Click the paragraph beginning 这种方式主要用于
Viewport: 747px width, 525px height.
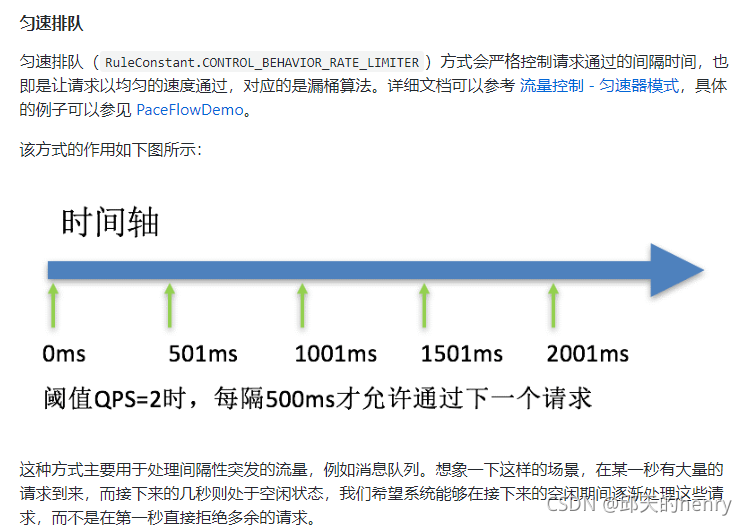click(372, 493)
